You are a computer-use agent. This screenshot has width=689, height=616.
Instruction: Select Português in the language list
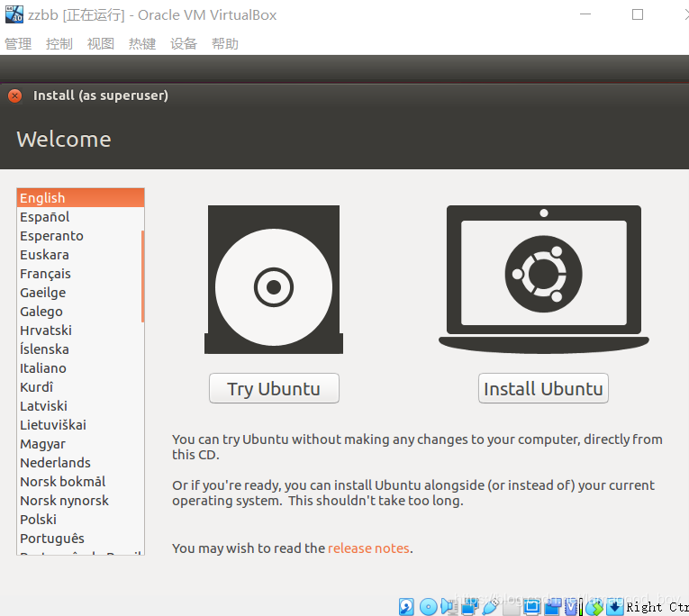tap(80, 538)
